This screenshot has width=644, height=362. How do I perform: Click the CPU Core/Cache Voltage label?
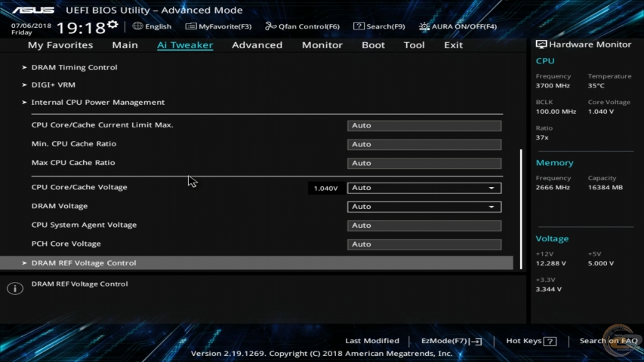pos(79,187)
